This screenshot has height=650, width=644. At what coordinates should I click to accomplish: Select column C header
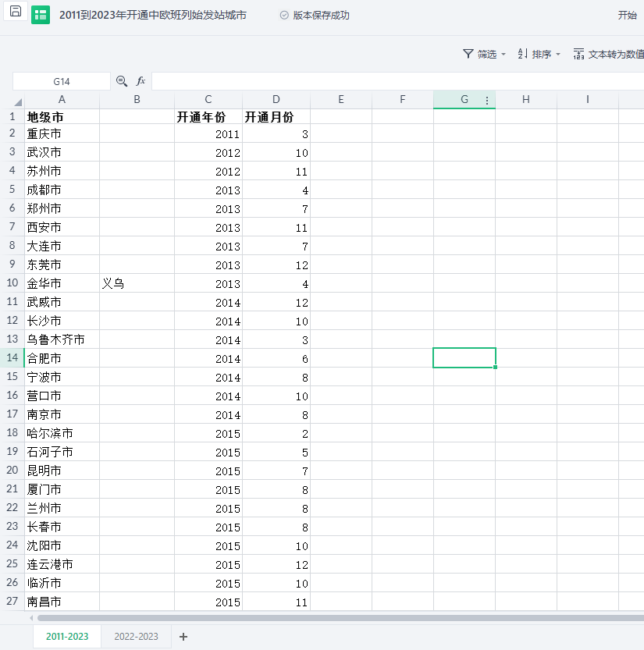[x=208, y=100]
